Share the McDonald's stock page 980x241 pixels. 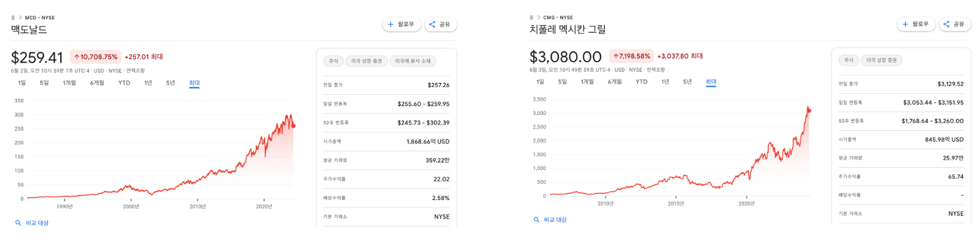coord(440,24)
